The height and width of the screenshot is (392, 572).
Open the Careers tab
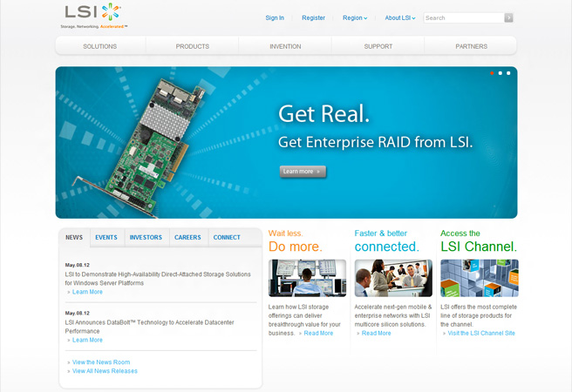(187, 237)
